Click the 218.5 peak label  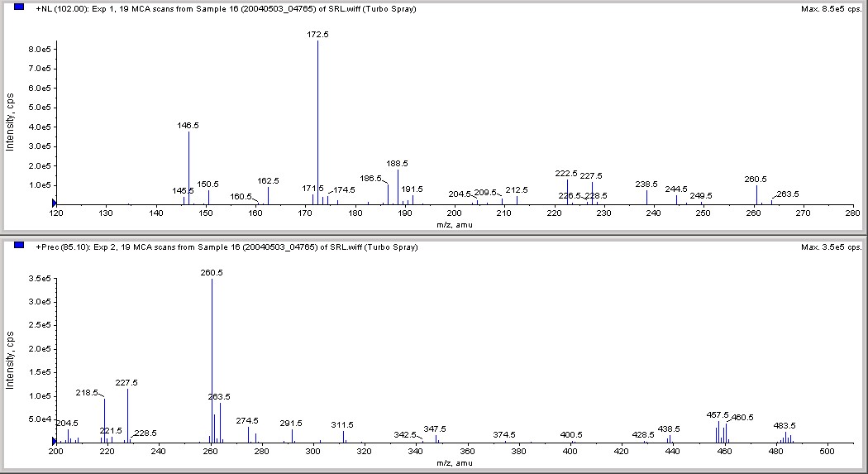(87, 393)
